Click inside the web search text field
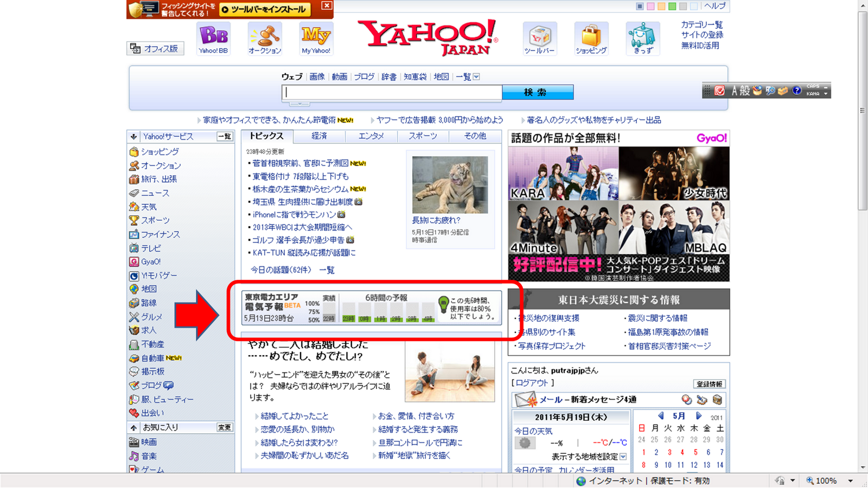 (x=392, y=92)
